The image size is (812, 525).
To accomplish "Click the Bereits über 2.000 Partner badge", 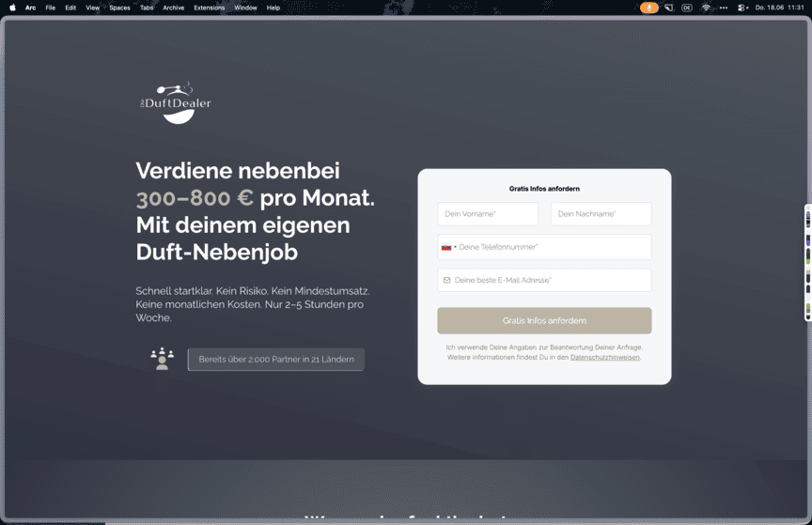I will pyautogui.click(x=276, y=360).
